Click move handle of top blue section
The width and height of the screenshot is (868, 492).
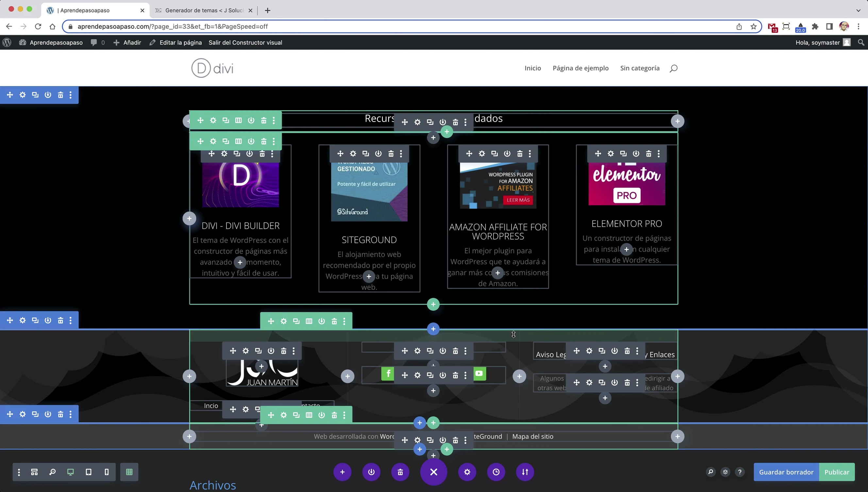click(10, 95)
